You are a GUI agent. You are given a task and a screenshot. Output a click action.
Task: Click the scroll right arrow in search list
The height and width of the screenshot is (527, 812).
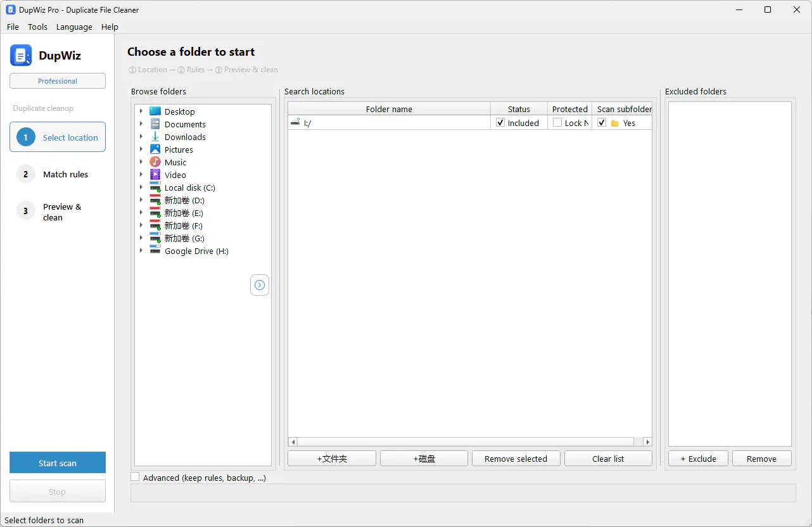click(647, 441)
